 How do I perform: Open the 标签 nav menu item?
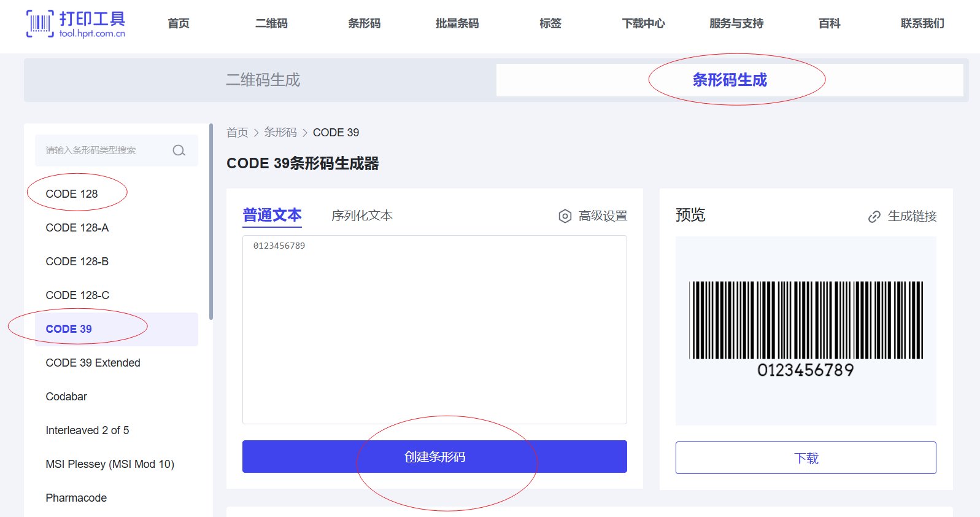(x=550, y=23)
